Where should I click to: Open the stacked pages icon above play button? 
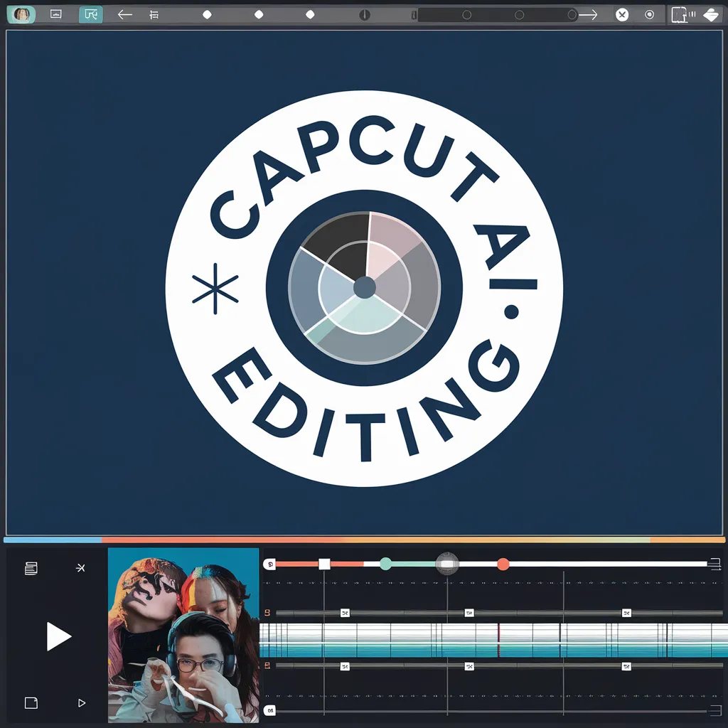coord(31,567)
